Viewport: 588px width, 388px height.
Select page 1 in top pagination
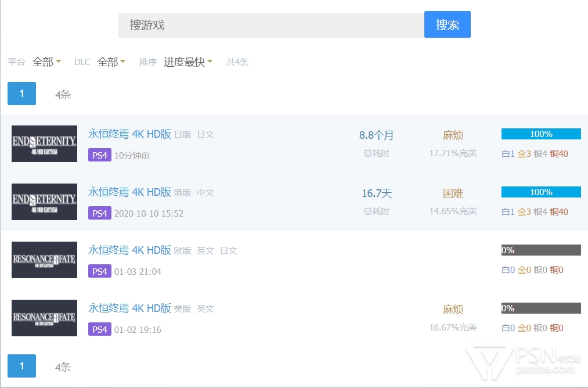tap(21, 94)
